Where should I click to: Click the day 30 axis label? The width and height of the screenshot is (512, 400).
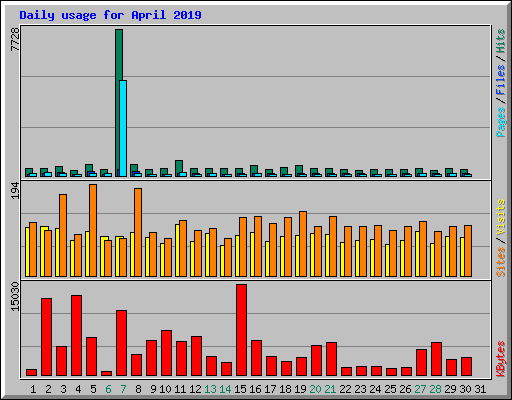click(465, 389)
